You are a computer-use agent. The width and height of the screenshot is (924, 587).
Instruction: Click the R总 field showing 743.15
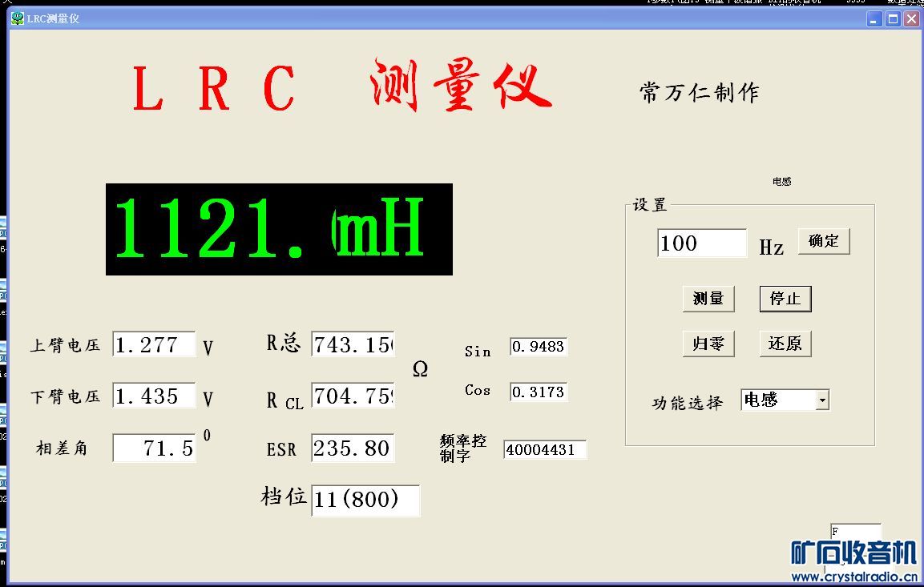pyautogui.click(x=353, y=344)
